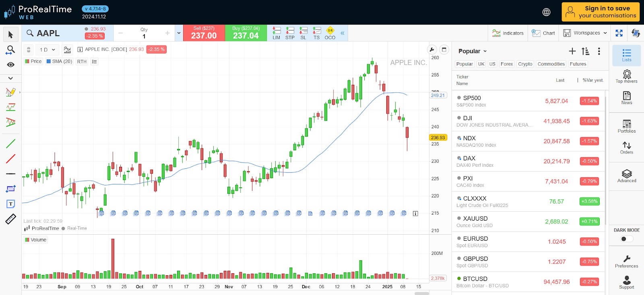The width and height of the screenshot is (644, 295).
Task: Click the list sort order icon
Action: (586, 51)
